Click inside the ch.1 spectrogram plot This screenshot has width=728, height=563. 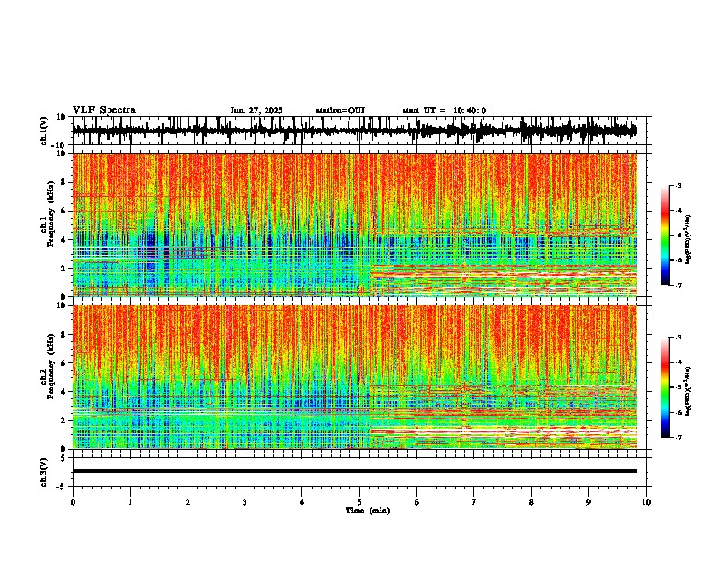tap(355, 224)
